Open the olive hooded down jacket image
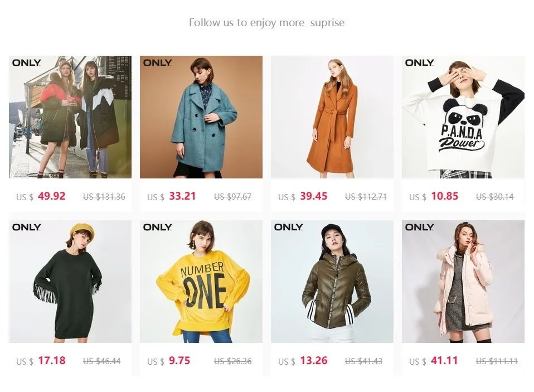534x392 pixels. pos(332,281)
